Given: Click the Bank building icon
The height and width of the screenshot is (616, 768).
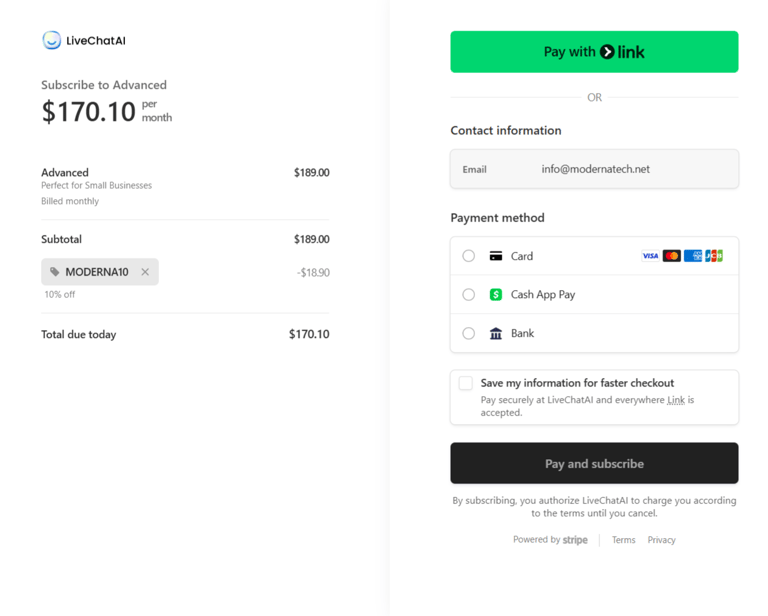Looking at the screenshot, I should pos(495,333).
